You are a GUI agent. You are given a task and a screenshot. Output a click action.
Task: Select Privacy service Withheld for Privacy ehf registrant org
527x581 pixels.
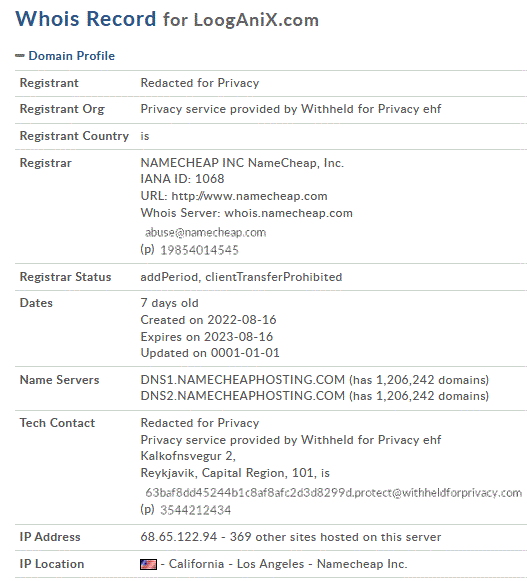click(x=291, y=109)
